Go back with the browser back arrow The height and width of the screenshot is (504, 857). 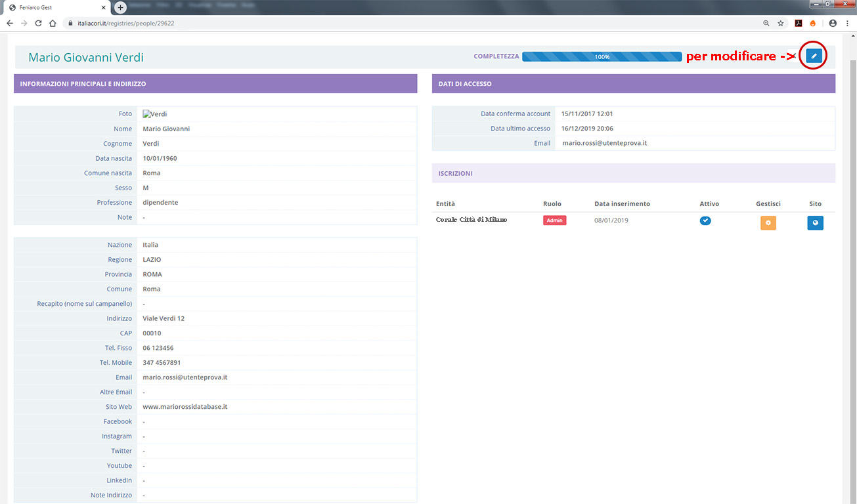pos(10,23)
